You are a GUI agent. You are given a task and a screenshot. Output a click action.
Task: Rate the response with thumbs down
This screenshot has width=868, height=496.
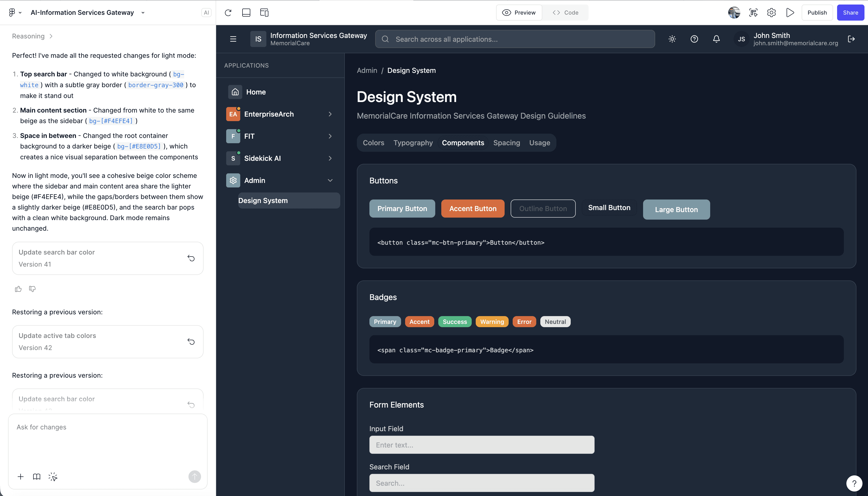point(32,289)
